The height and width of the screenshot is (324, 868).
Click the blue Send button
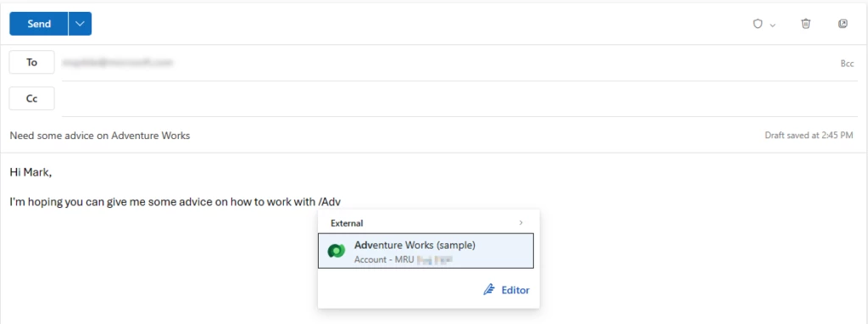click(39, 24)
